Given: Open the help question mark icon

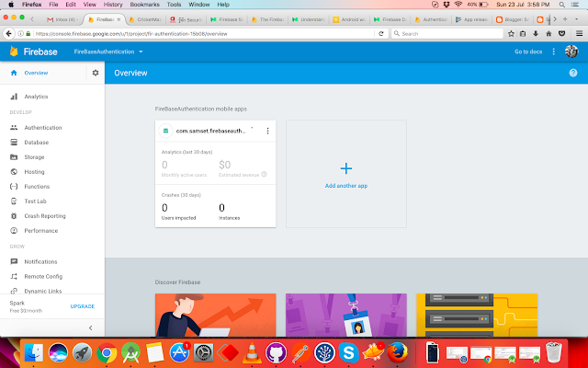Looking at the screenshot, I should click(573, 73).
